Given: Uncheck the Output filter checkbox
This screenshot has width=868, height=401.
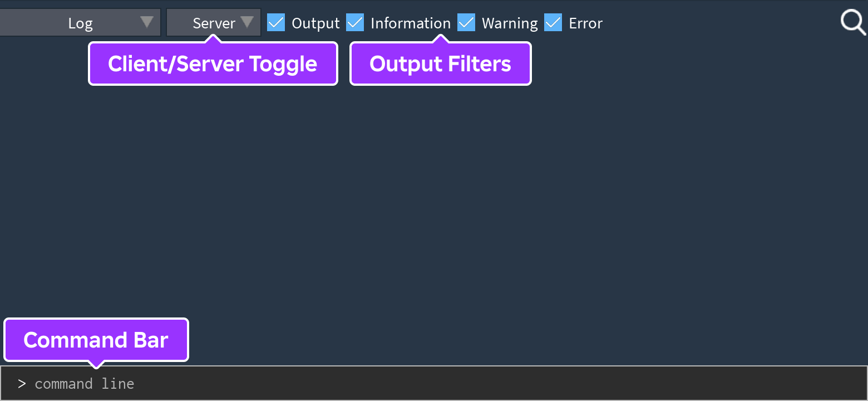Looking at the screenshot, I should click(x=276, y=23).
